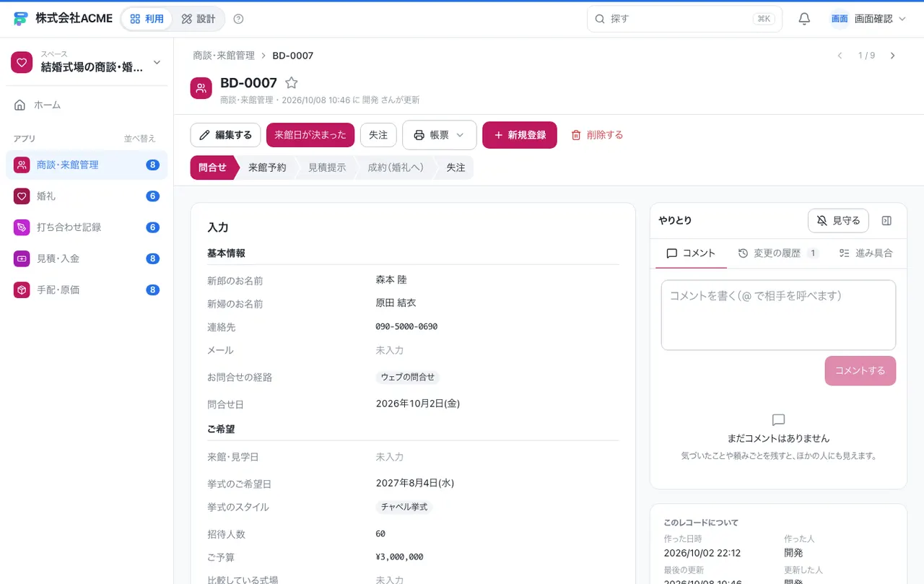This screenshot has width=924, height=584.
Task: Click the 画面 avatar badge
Action: pos(840,19)
